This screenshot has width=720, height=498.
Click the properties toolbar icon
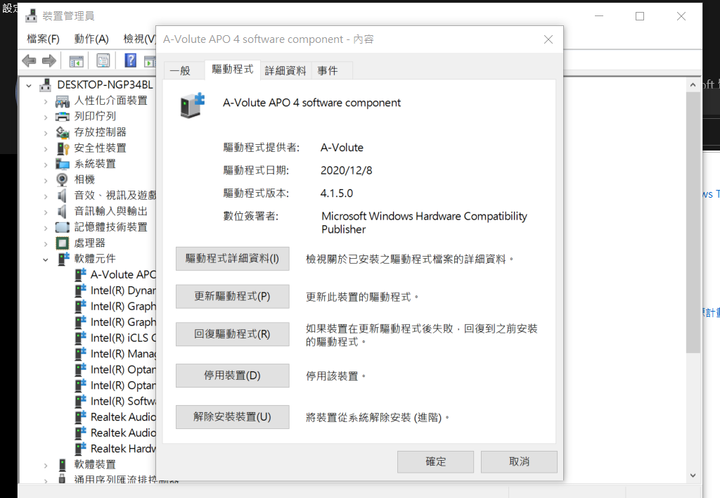(103, 60)
